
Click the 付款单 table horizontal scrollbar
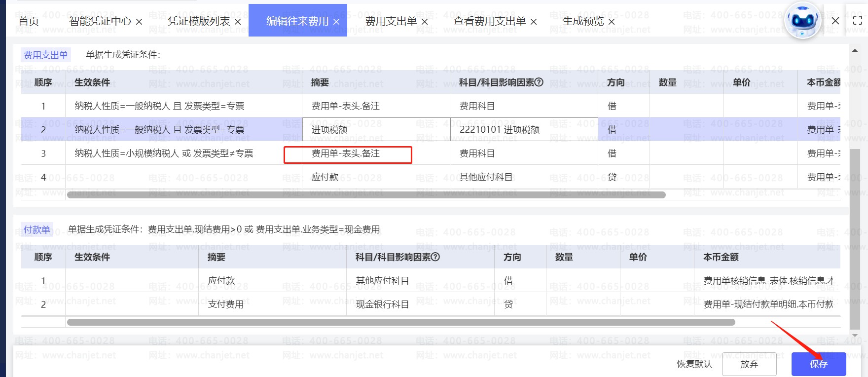tap(400, 322)
